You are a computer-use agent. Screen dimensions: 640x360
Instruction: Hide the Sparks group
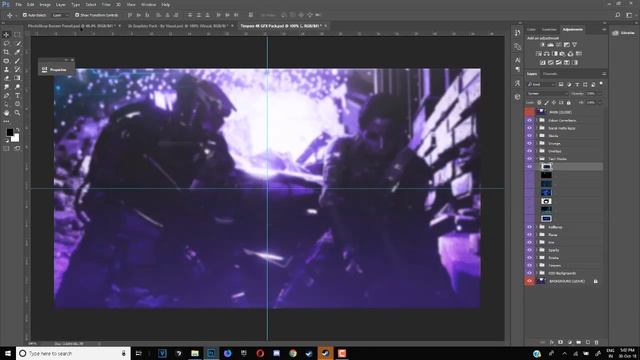point(529,250)
